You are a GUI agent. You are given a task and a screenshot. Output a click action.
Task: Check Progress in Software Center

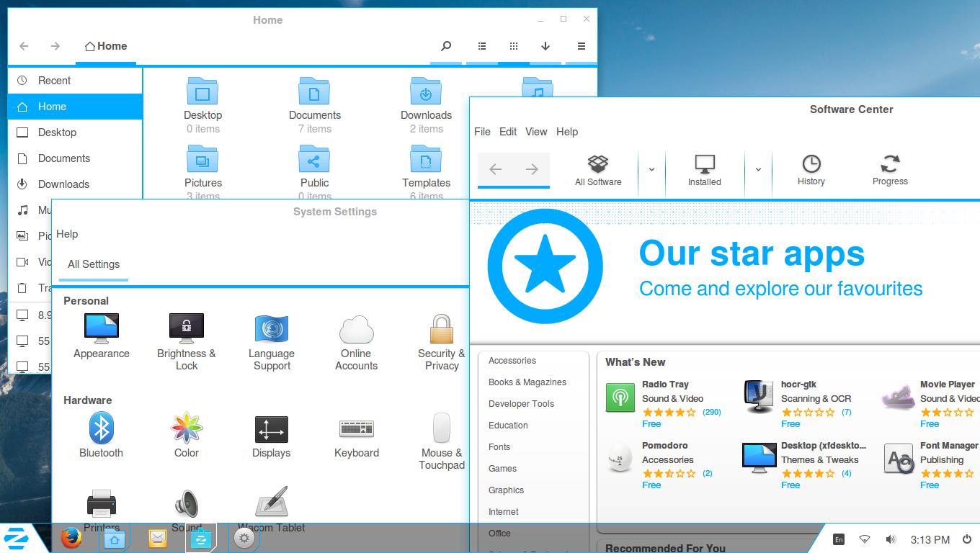point(890,170)
